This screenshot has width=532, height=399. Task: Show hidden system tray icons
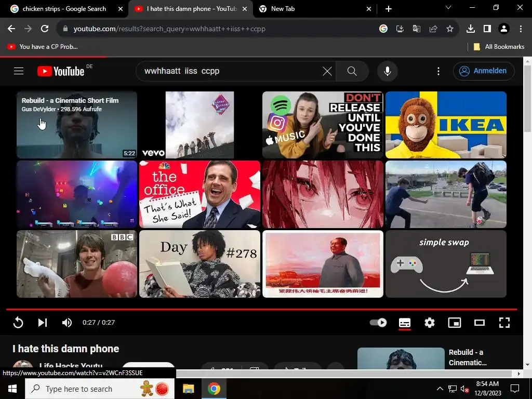pyautogui.click(x=440, y=389)
